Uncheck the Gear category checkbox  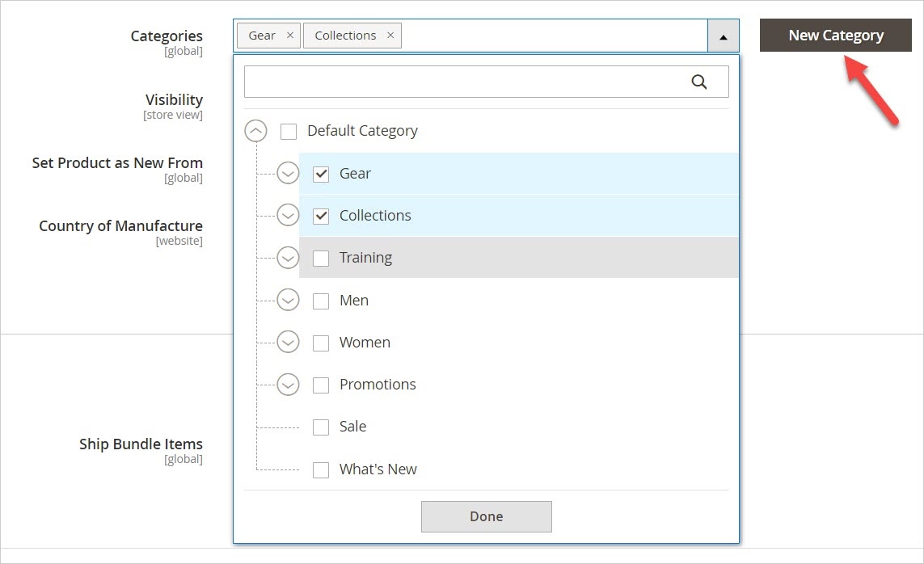click(x=321, y=174)
